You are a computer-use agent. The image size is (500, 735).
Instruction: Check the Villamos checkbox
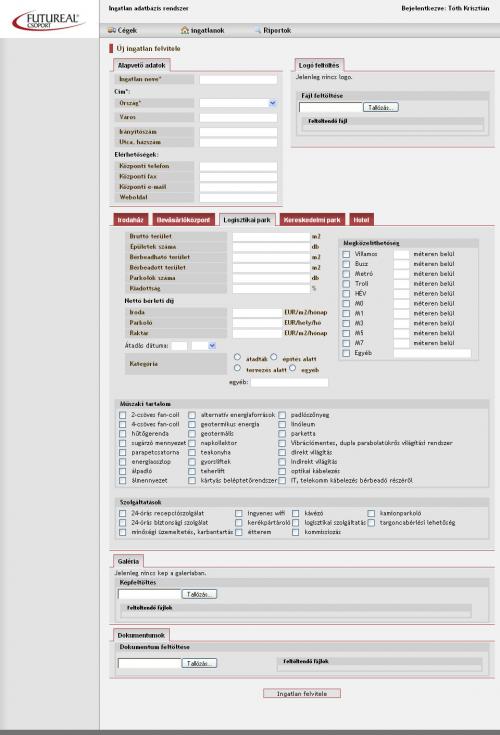pyautogui.click(x=346, y=254)
